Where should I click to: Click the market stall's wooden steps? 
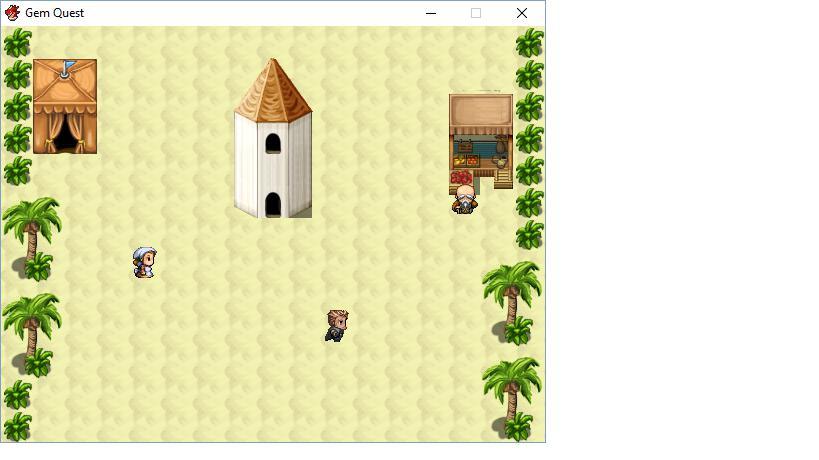click(503, 179)
